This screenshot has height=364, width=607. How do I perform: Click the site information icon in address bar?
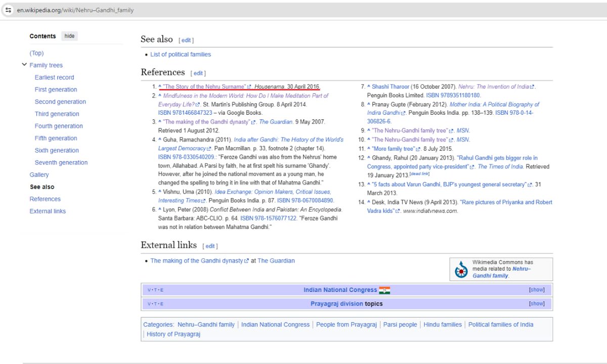tap(8, 10)
